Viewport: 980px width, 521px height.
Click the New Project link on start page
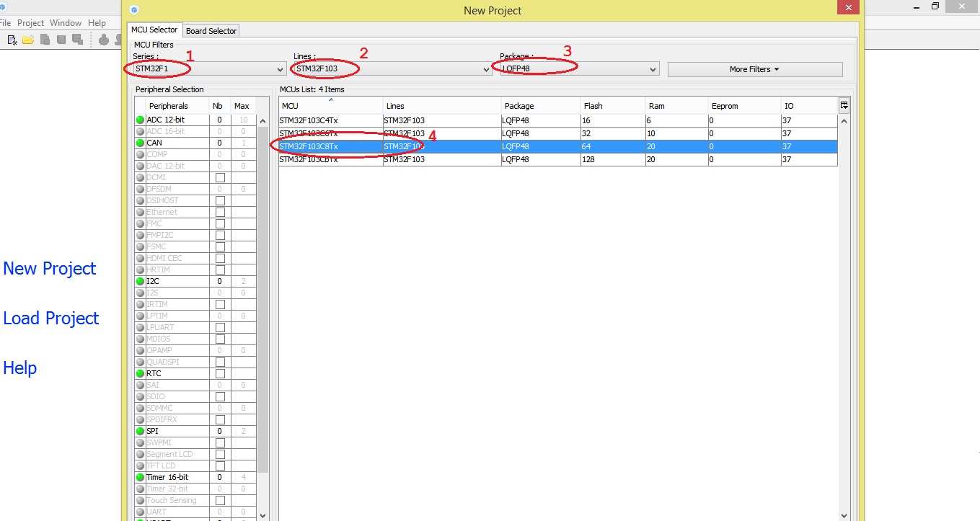[x=50, y=268]
